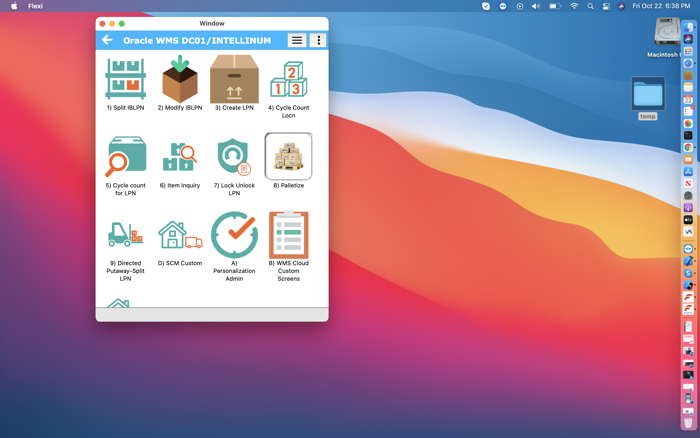
Task: Open battery status in menu bar
Action: click(x=555, y=6)
